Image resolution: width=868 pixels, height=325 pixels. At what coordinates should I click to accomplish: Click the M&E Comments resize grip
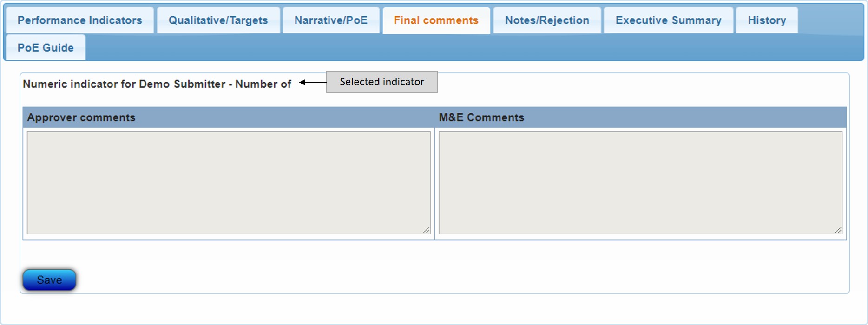[838, 230]
